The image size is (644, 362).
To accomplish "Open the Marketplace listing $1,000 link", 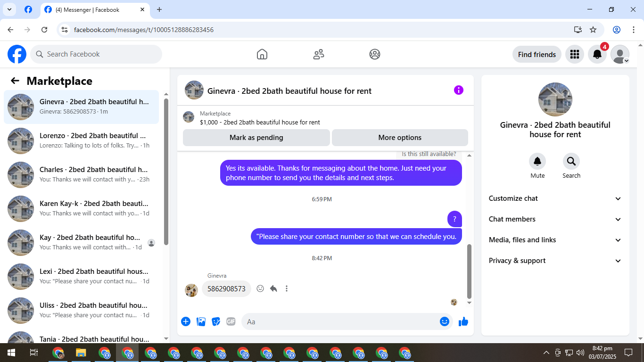I will tap(260, 122).
